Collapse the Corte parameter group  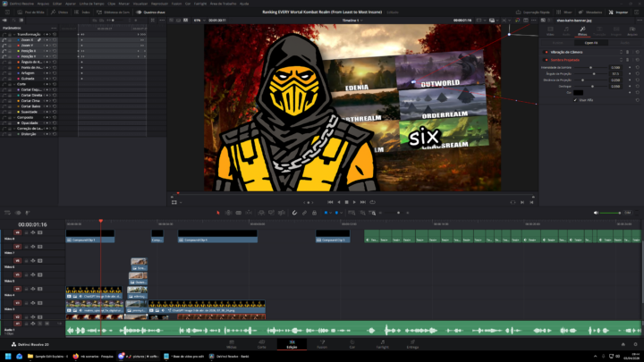click(x=14, y=84)
